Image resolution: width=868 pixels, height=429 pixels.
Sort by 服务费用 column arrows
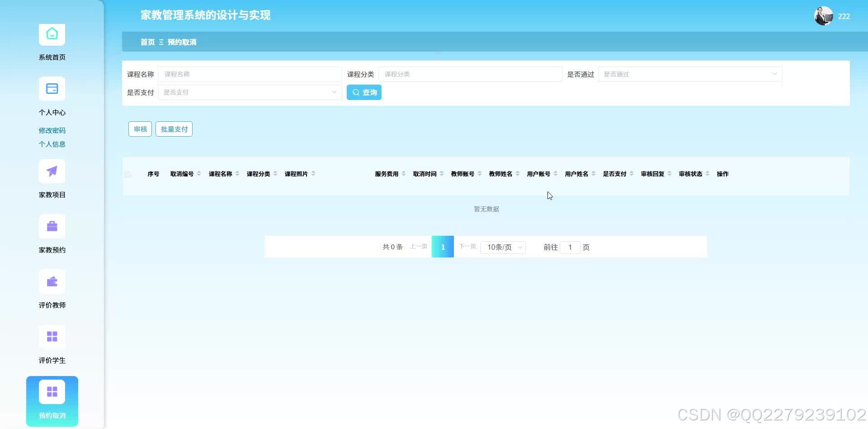pyautogui.click(x=404, y=174)
